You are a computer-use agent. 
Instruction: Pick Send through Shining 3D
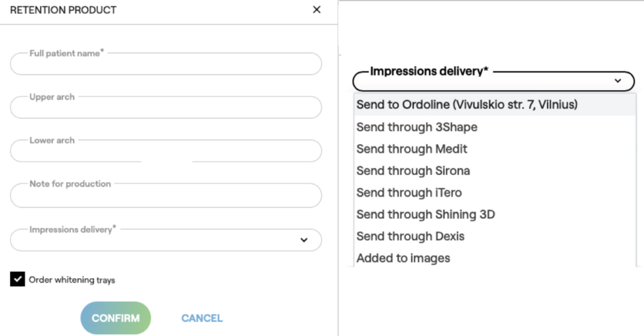(x=425, y=214)
